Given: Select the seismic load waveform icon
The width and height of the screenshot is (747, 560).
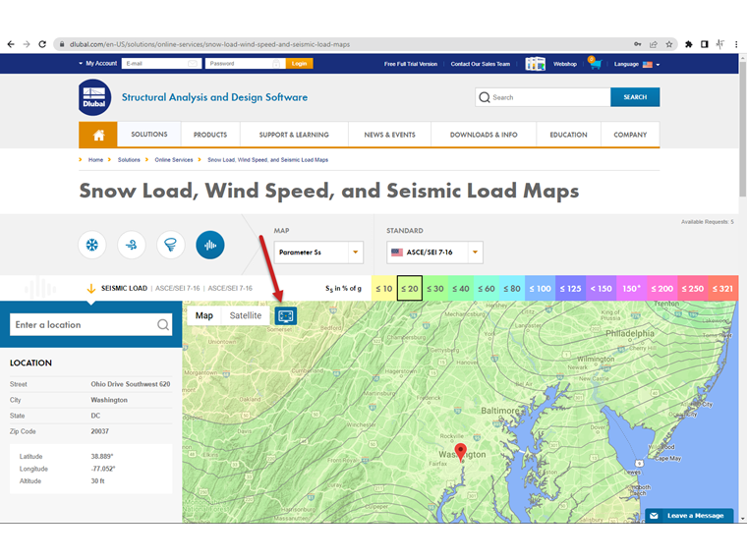Looking at the screenshot, I should click(210, 245).
